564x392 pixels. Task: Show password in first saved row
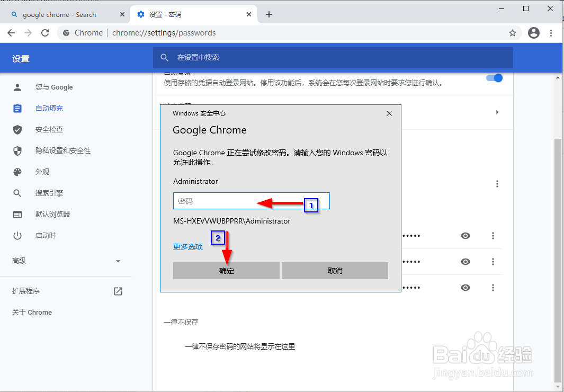[465, 236]
